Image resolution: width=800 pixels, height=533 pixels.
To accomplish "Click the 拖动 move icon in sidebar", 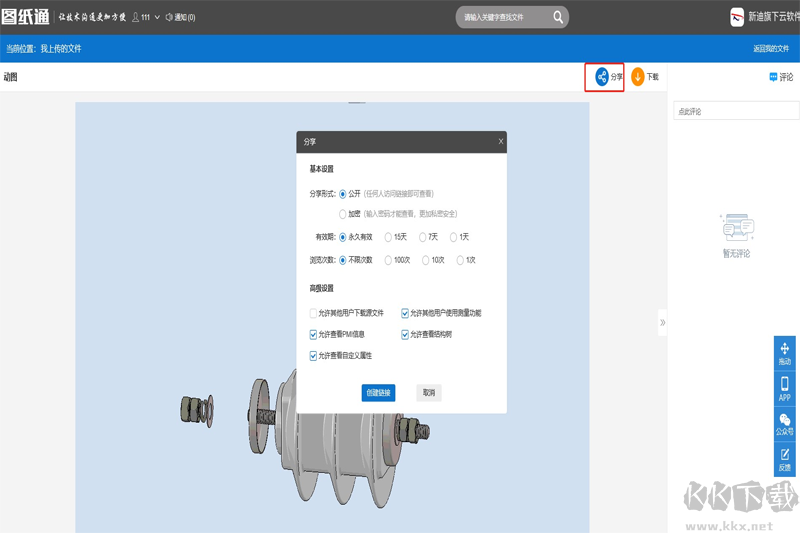I will 785,350.
